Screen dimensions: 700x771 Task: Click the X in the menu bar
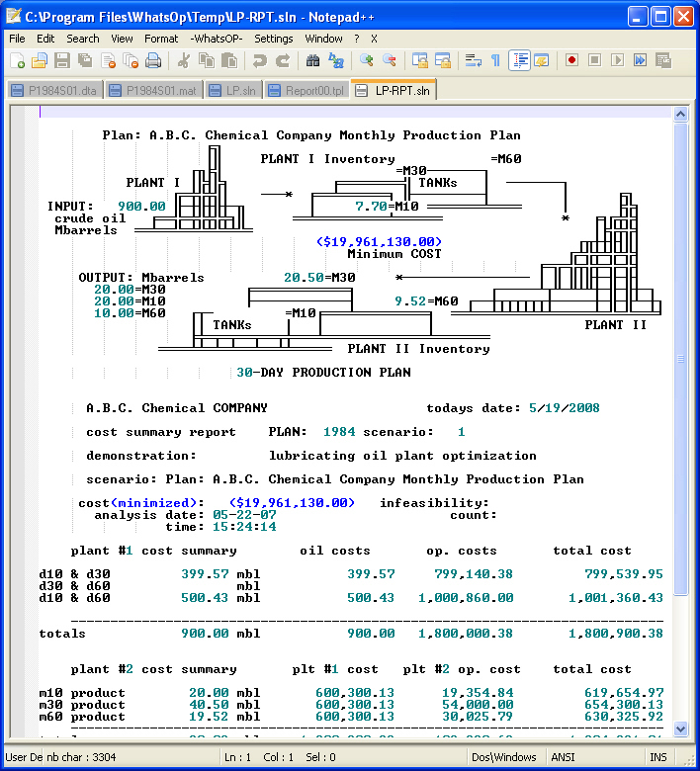[x=374, y=39]
